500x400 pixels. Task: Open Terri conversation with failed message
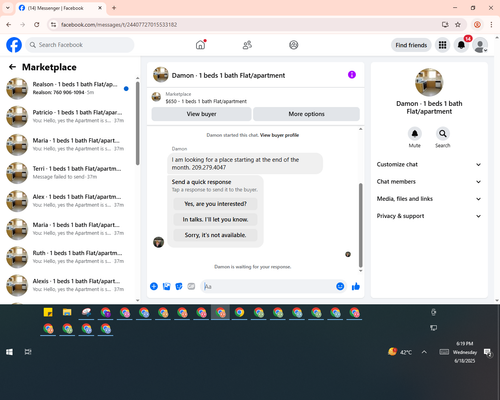(68, 173)
